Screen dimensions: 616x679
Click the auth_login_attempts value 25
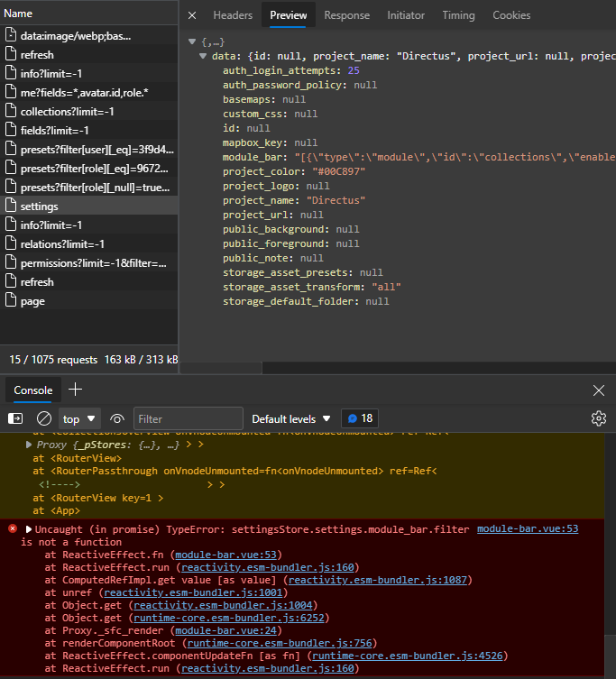354,70
